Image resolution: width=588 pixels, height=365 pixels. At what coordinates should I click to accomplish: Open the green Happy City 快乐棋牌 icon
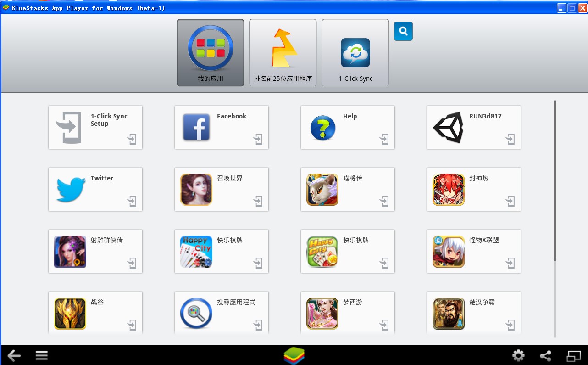(322, 251)
